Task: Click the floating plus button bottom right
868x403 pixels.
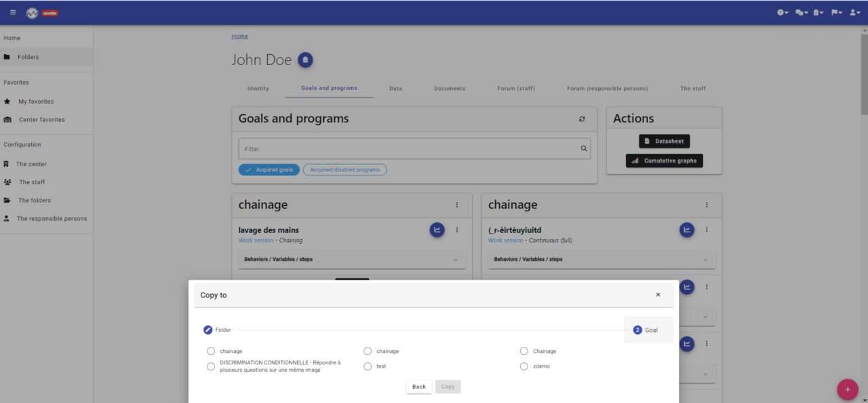Action: (847, 389)
